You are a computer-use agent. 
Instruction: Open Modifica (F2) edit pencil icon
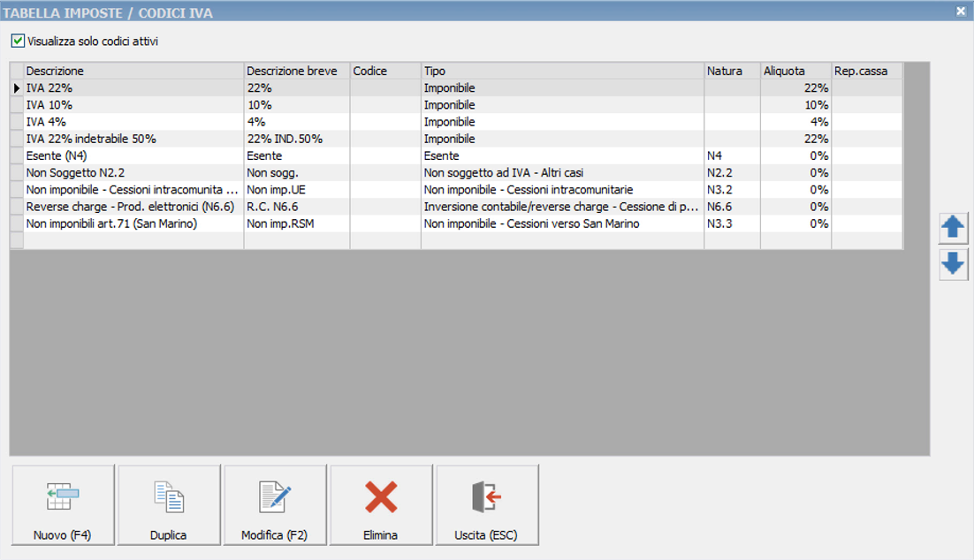275,497
